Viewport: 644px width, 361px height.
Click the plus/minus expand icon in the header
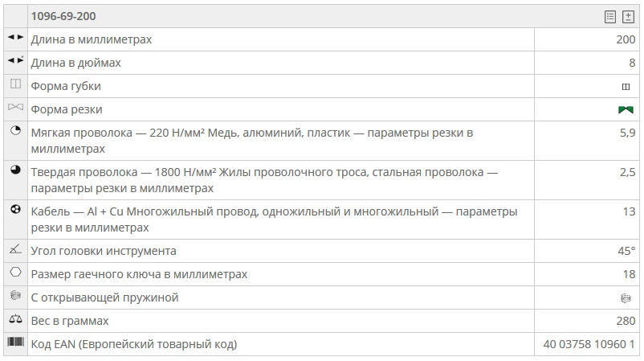[628, 16]
